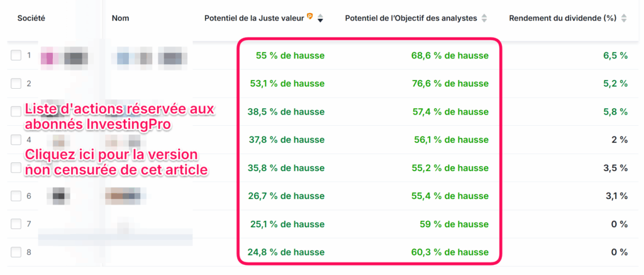
Task: Select the row 2 checkbox
Action: coord(16,84)
